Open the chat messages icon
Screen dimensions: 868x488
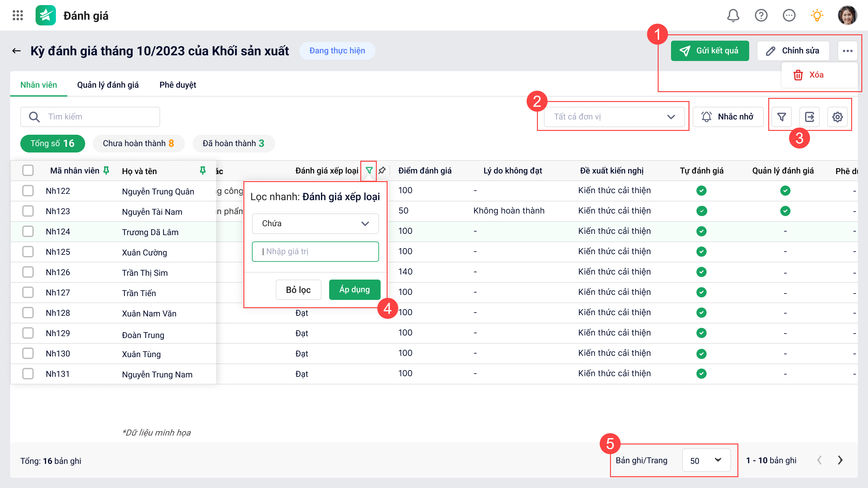(x=789, y=16)
